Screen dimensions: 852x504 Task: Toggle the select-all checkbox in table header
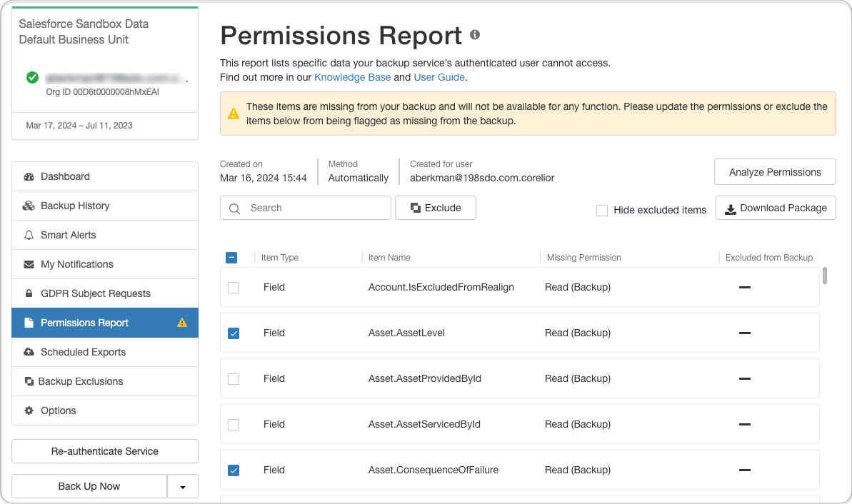231,258
